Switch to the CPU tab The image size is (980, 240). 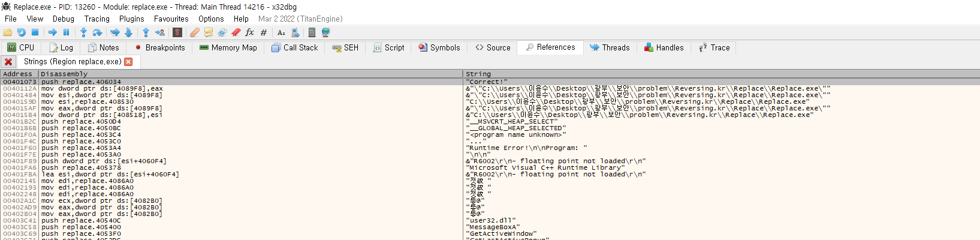pos(21,47)
